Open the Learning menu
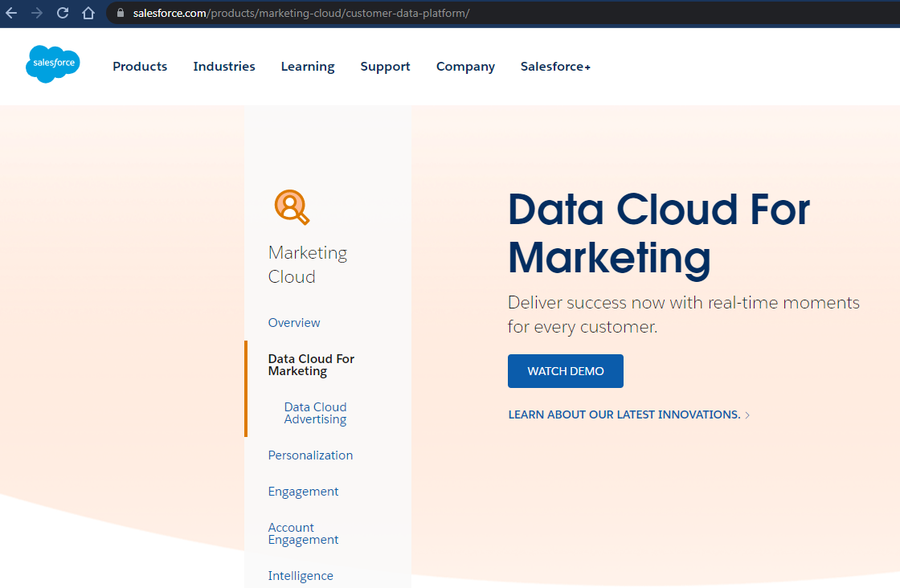Image resolution: width=900 pixels, height=588 pixels. [x=308, y=67]
